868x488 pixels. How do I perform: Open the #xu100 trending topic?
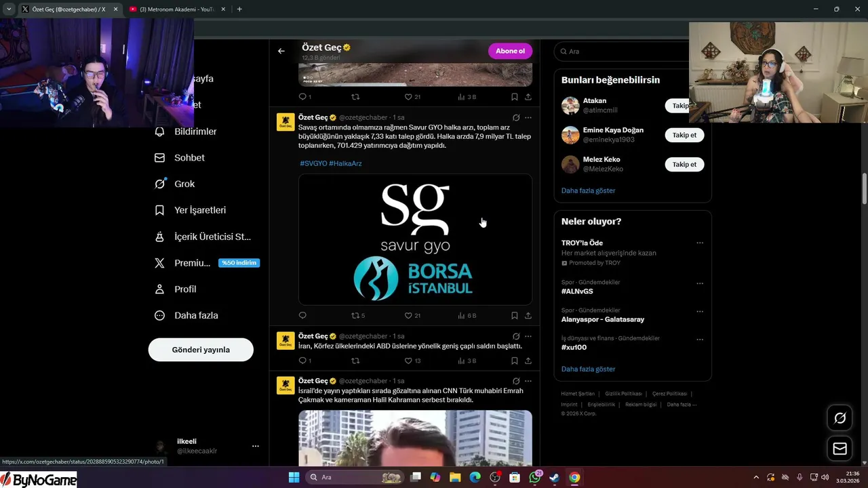pyautogui.click(x=574, y=347)
